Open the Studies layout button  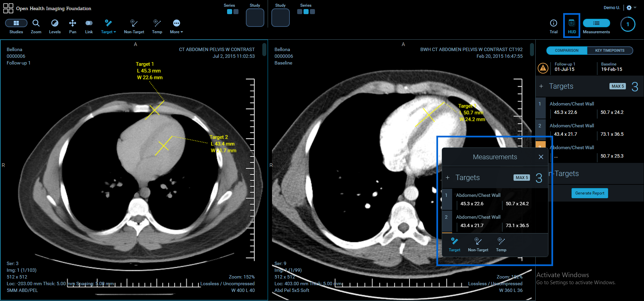tap(16, 26)
